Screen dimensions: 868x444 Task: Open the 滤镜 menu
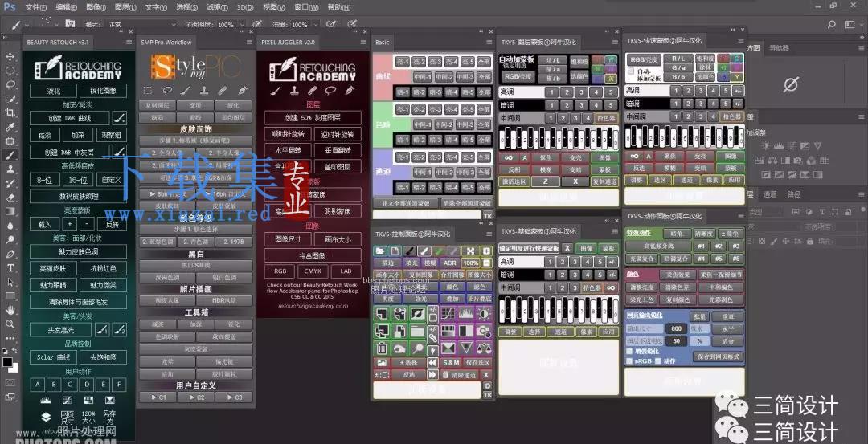(x=215, y=7)
